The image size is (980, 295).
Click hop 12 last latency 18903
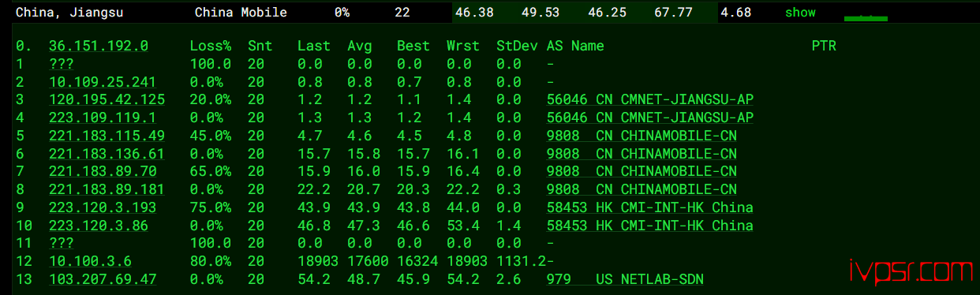[318, 261]
